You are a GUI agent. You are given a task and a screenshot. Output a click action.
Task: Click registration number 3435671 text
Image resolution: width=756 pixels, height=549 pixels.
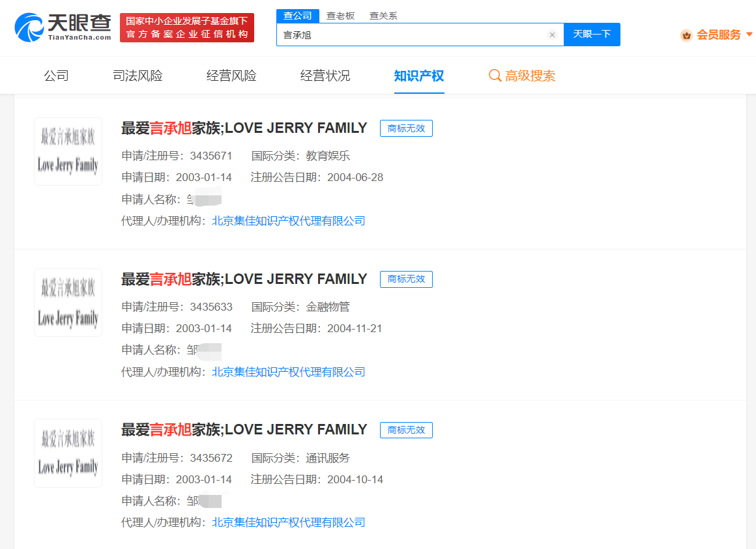pyautogui.click(x=211, y=156)
